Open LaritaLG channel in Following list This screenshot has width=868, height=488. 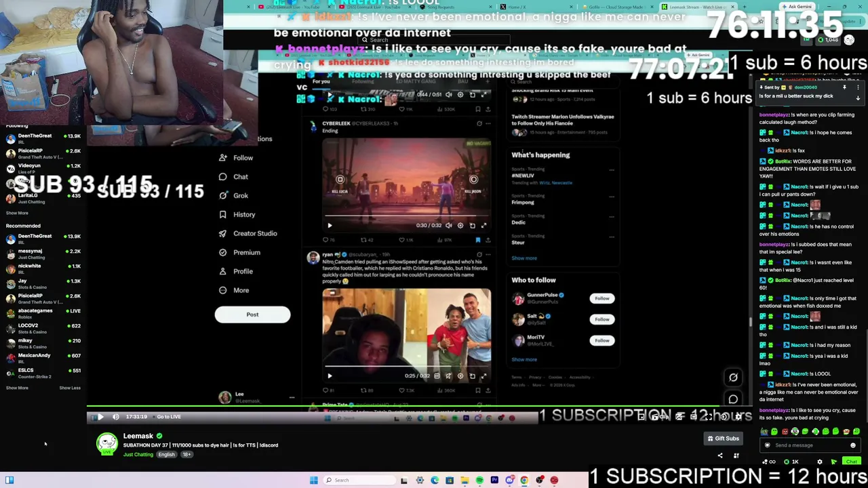pyautogui.click(x=42, y=198)
